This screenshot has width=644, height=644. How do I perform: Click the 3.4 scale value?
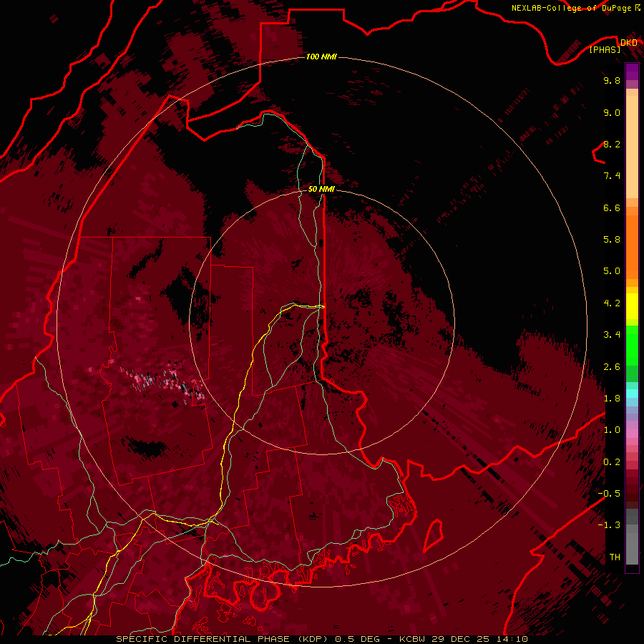pos(612,335)
